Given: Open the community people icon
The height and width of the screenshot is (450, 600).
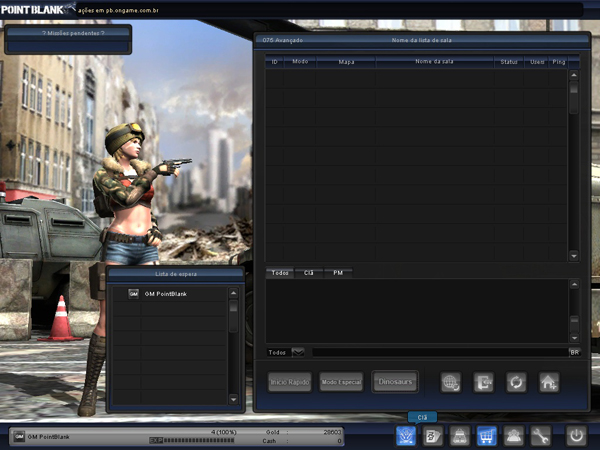Looking at the screenshot, I should tap(514, 435).
